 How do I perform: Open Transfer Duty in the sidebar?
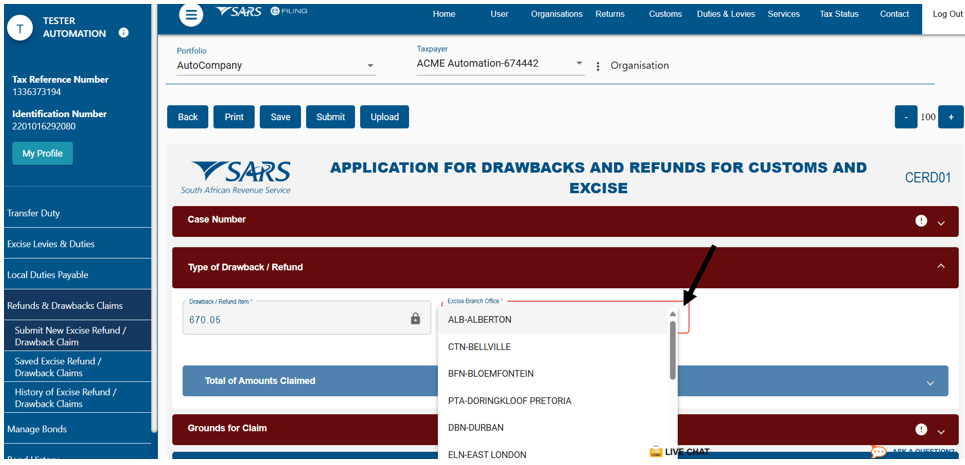76,213
